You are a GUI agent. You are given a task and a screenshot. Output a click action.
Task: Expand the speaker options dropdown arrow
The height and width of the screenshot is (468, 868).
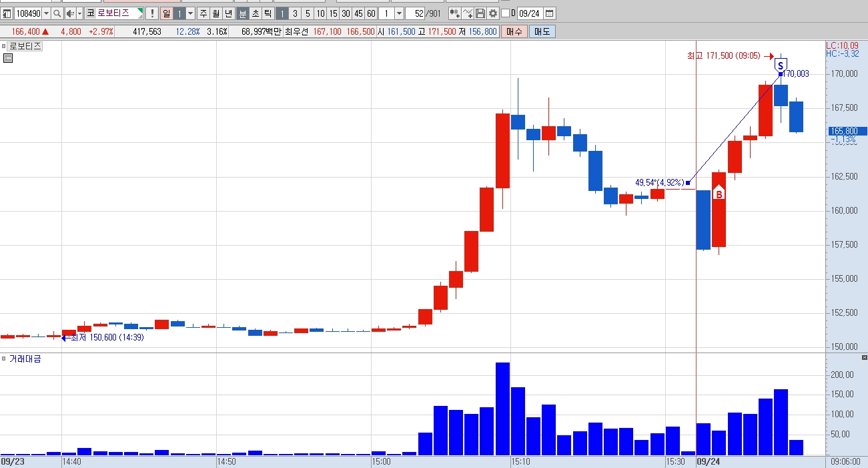pos(79,13)
